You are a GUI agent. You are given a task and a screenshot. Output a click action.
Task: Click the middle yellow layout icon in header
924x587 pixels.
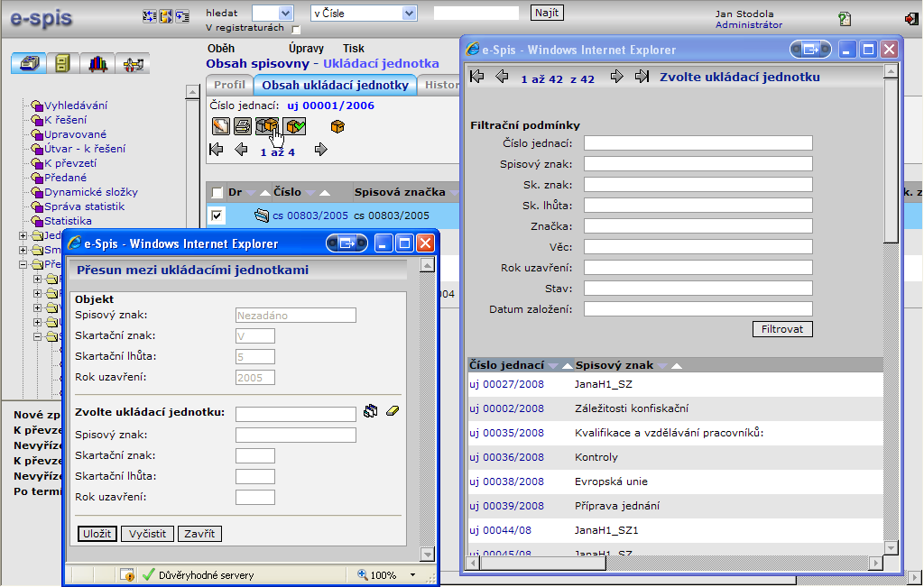coord(166,16)
